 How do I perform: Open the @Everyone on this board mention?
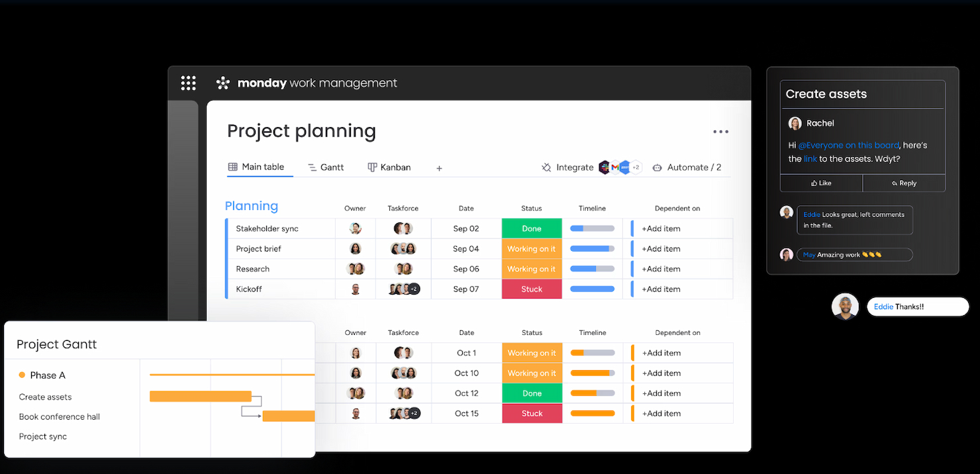pos(848,145)
